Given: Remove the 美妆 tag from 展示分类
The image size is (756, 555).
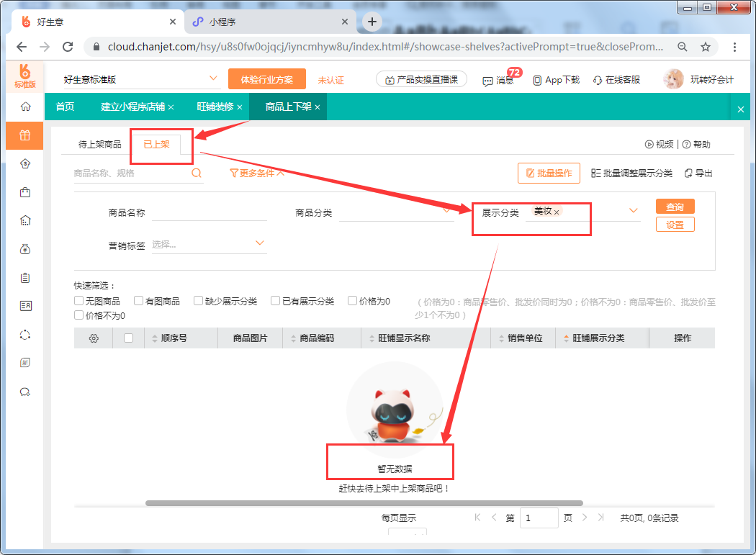Looking at the screenshot, I should click(557, 212).
